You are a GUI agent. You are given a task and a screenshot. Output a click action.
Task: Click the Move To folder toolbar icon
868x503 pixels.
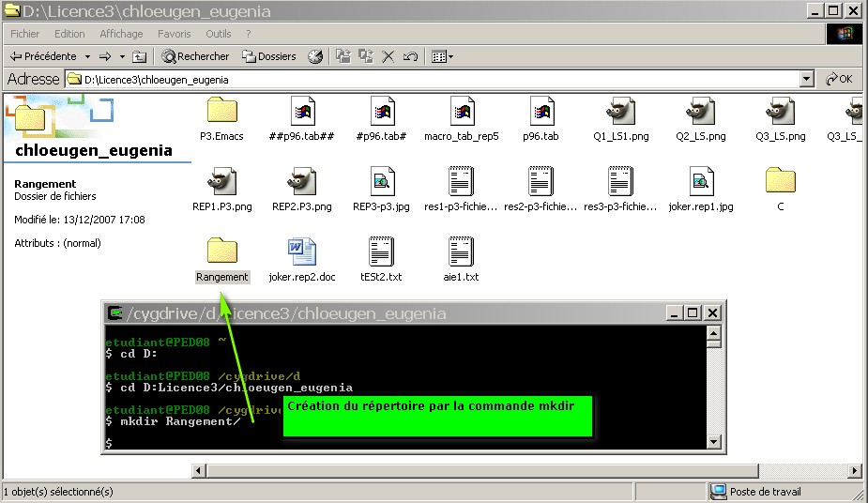(343, 56)
